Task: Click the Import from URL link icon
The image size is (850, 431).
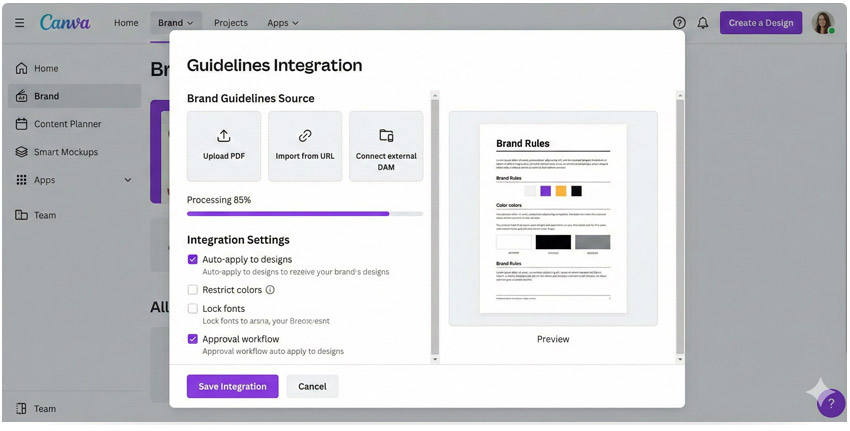Action: tap(305, 136)
